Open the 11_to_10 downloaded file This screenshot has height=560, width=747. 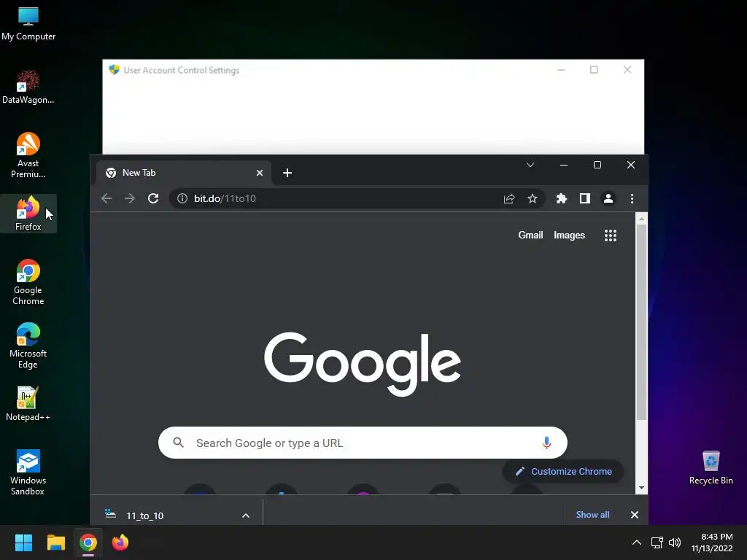click(145, 516)
